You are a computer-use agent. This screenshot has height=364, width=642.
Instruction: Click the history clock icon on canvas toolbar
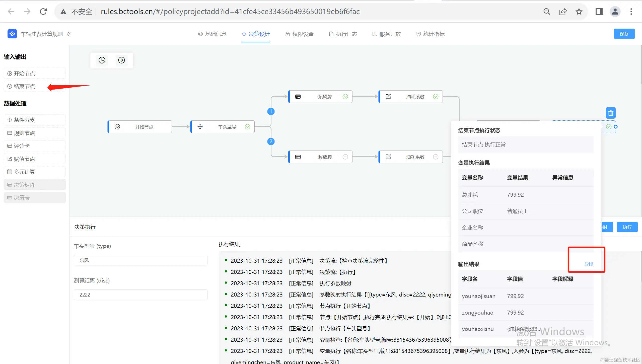pos(102,60)
